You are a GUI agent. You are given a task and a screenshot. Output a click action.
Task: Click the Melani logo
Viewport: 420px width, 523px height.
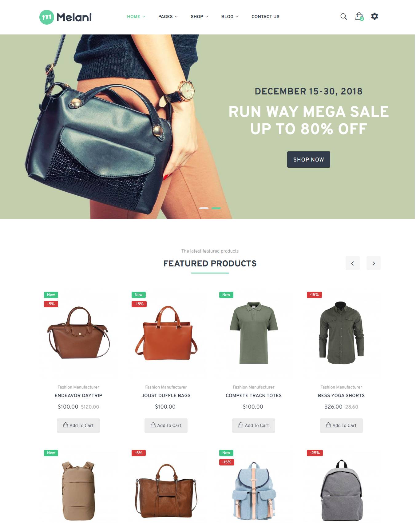(65, 17)
